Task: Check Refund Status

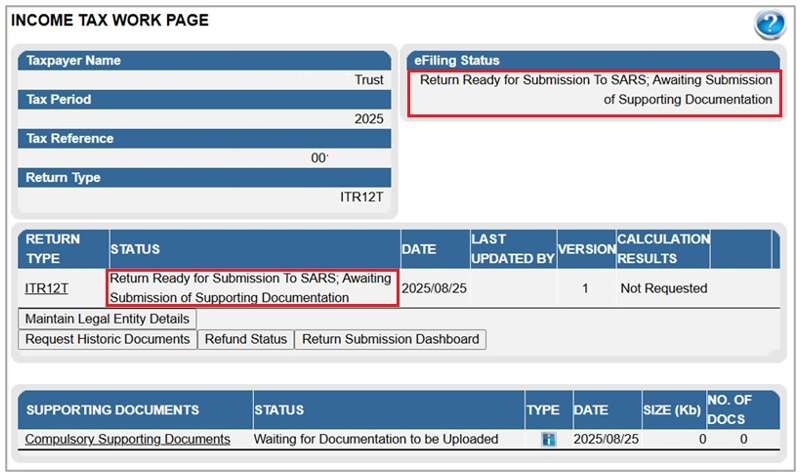Action: (244, 339)
